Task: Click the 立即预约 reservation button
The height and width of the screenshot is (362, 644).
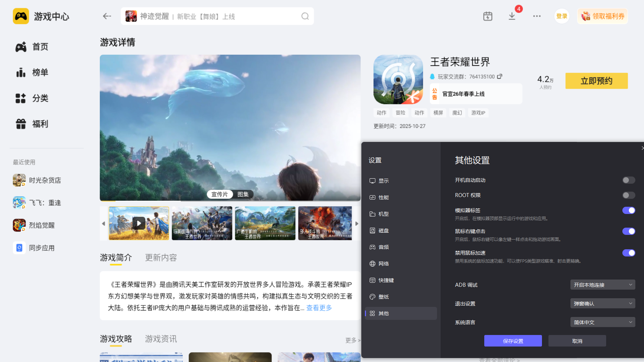Action: [596, 81]
